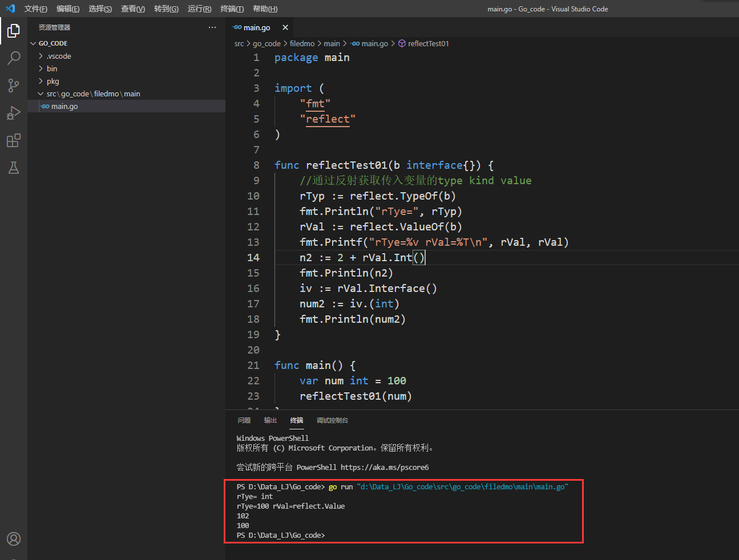739x560 pixels.
Task: Open the Explorer view in activity bar
Action: [x=14, y=30]
